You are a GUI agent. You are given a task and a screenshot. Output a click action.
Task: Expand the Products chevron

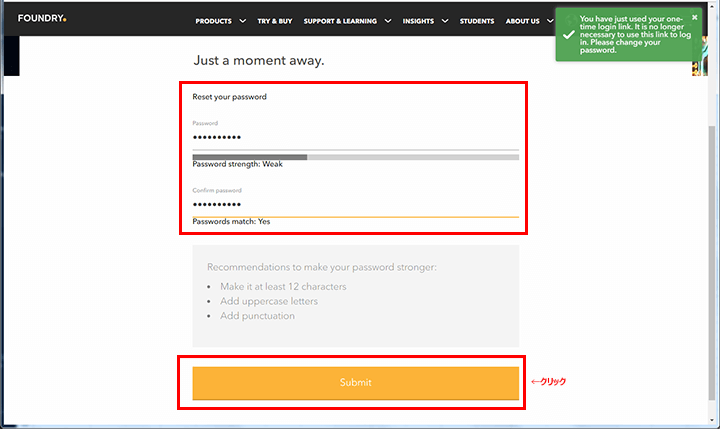pos(242,21)
